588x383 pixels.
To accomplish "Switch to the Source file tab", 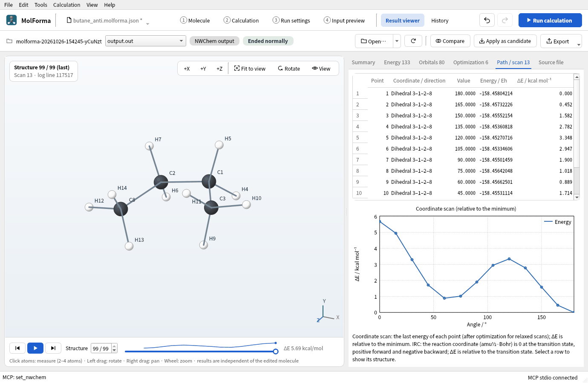I will pos(551,62).
